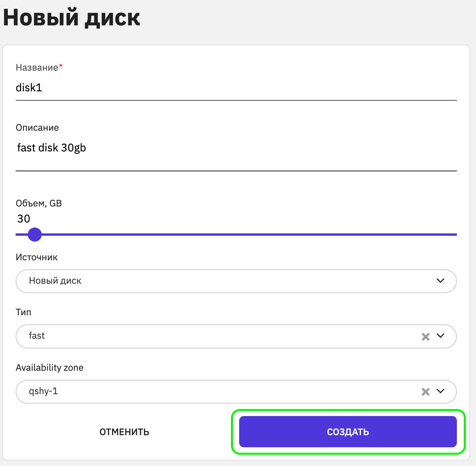
Task: Open the Availability zone combo box showing qshy-1
Action: [236, 391]
